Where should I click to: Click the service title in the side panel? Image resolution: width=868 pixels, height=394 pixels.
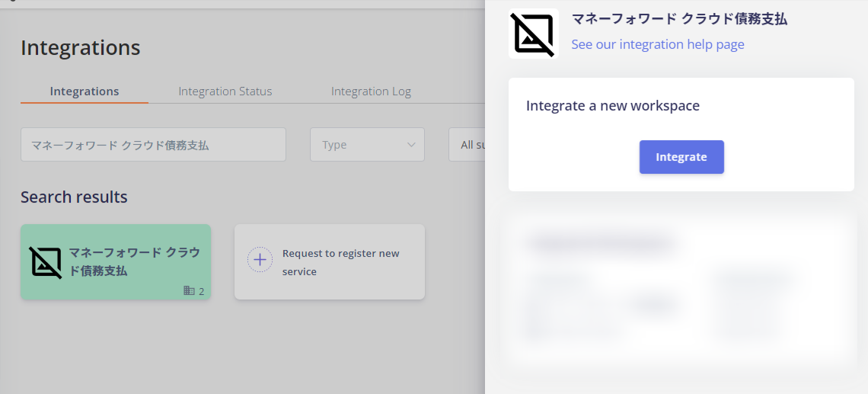679,19
